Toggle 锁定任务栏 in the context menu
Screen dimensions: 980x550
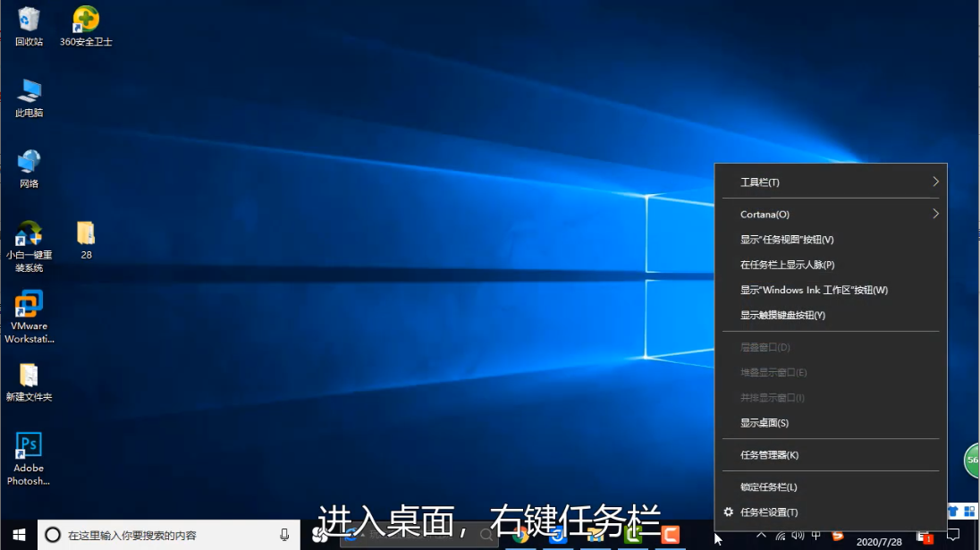click(x=768, y=487)
